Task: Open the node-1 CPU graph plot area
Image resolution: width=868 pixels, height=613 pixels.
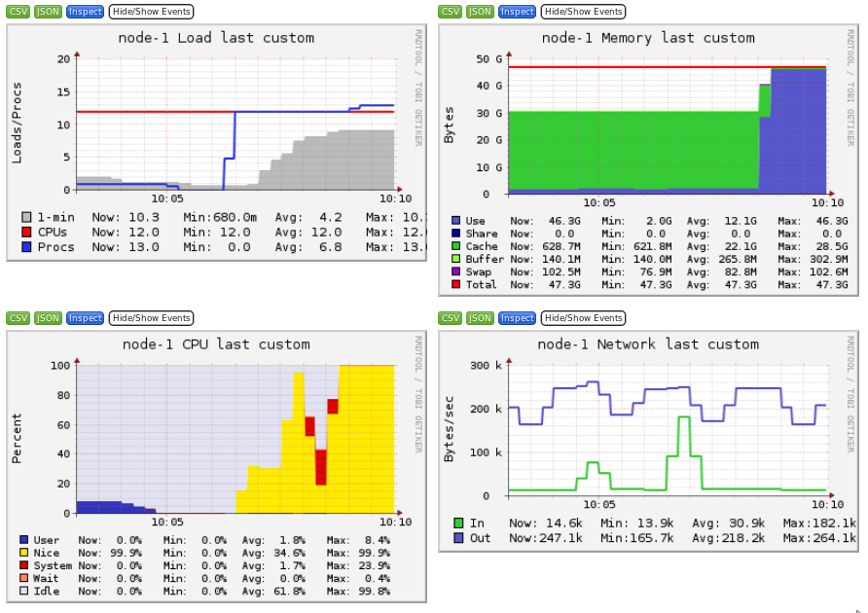Action: pyautogui.click(x=236, y=439)
